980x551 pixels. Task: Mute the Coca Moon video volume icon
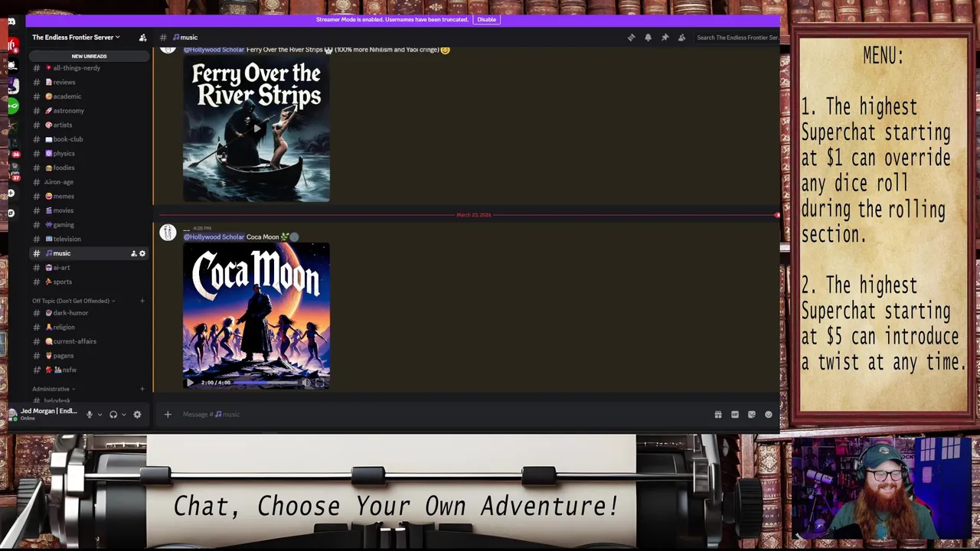306,383
